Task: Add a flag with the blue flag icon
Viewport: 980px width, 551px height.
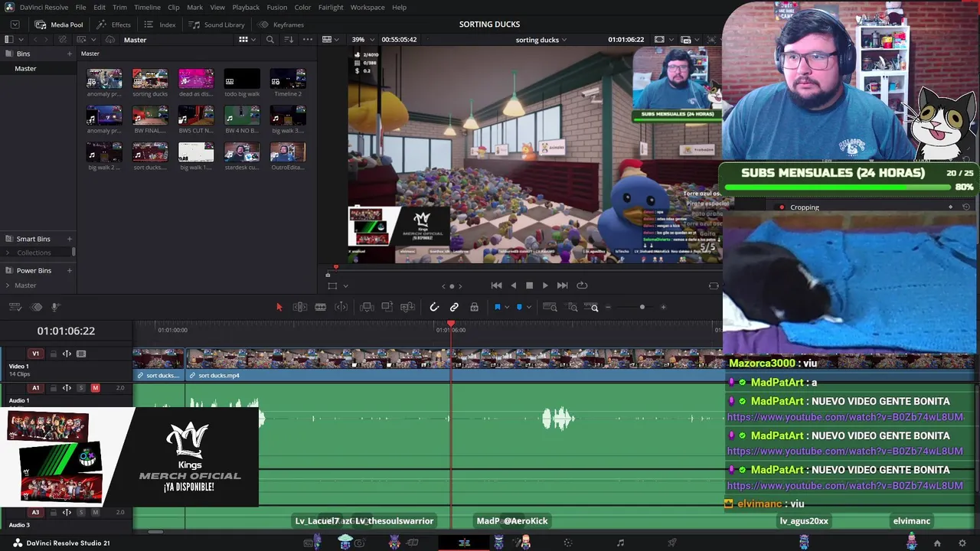Action: [x=497, y=307]
